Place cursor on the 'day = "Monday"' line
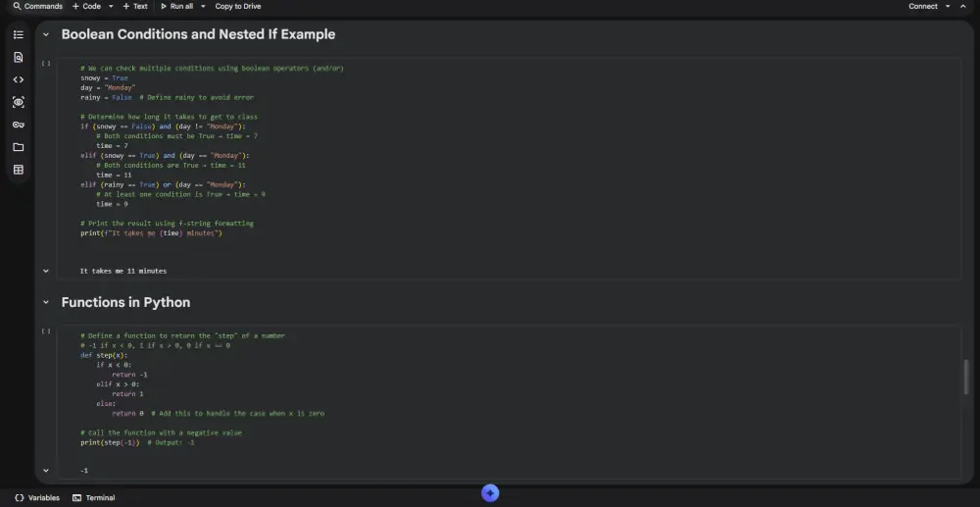980x507 pixels. point(108,88)
